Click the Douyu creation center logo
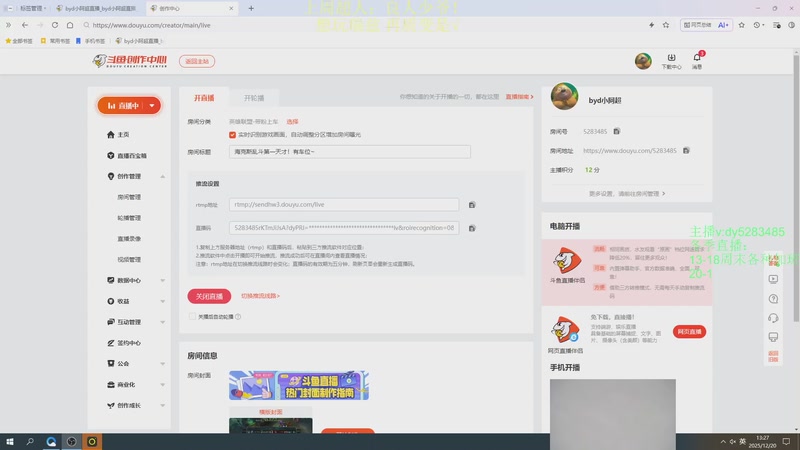Screen dimensions: 800x450 [x=130, y=61]
